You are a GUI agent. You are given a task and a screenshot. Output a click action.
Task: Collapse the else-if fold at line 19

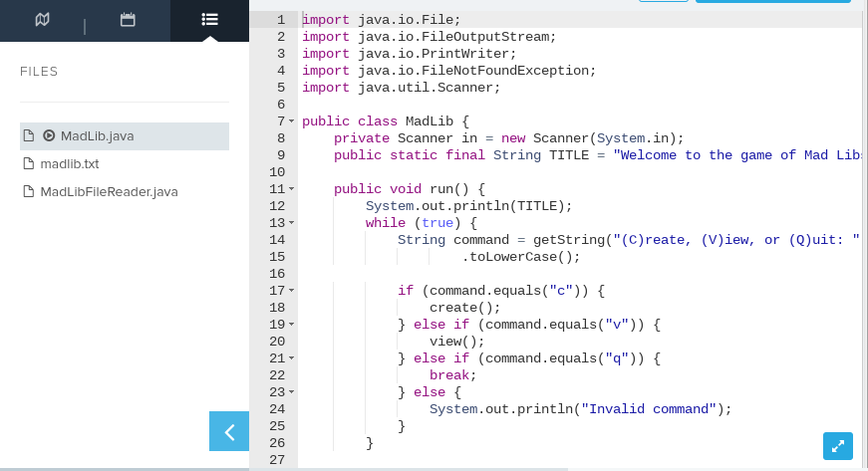(292, 325)
